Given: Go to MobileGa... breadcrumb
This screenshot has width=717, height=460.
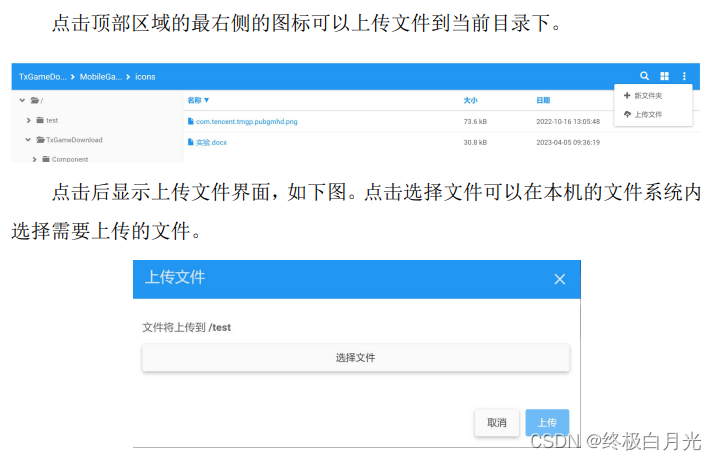Looking at the screenshot, I should [x=101, y=77].
